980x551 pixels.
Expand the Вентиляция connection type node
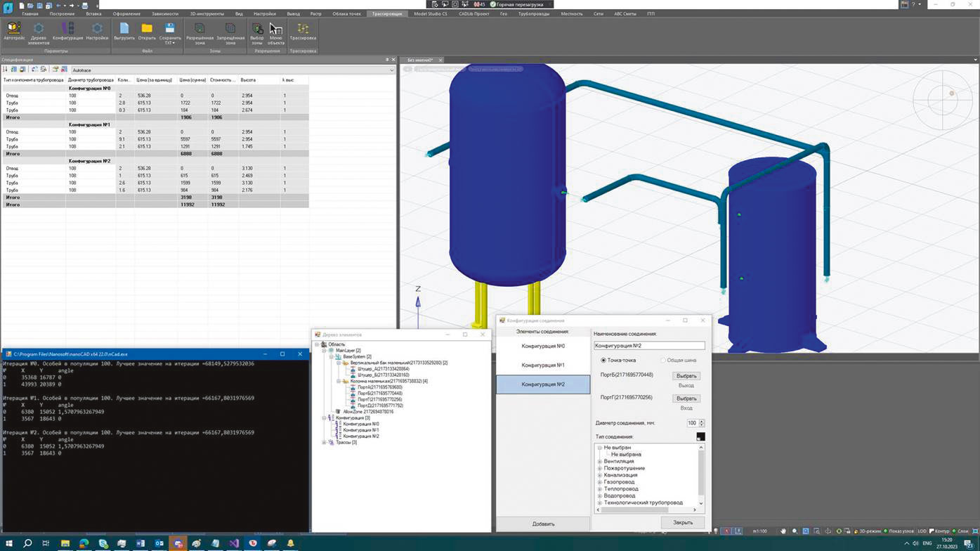pyautogui.click(x=600, y=461)
